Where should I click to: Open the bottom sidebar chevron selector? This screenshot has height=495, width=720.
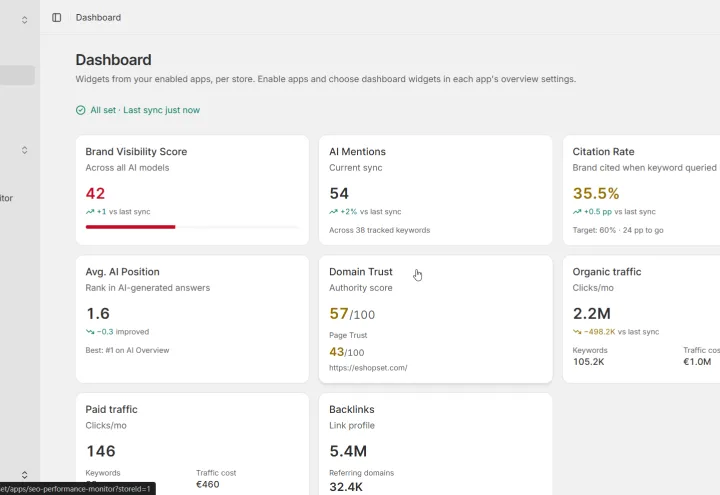(24, 475)
